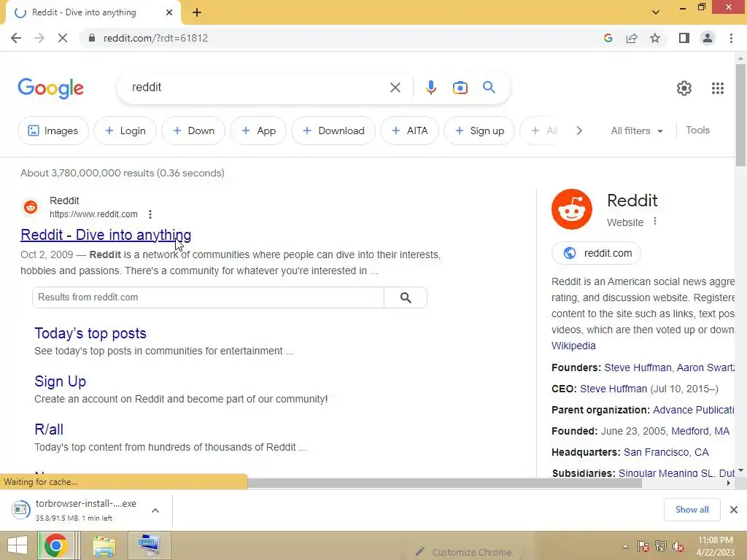Open the Chrome three-dot menu

click(x=731, y=38)
